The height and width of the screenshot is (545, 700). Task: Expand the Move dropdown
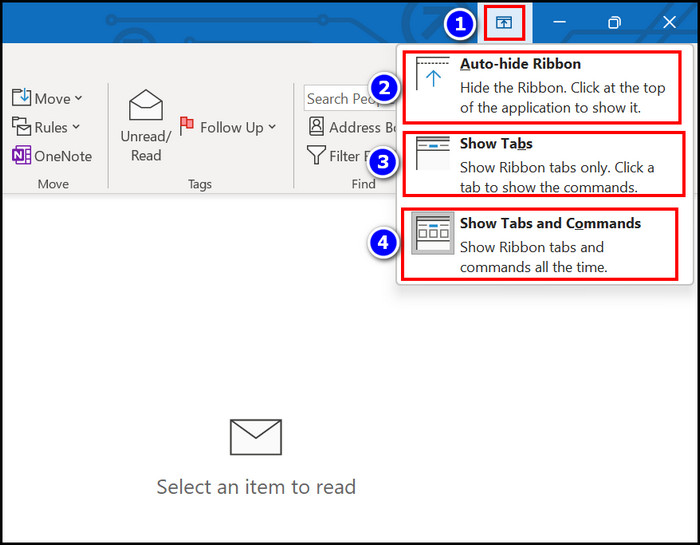pos(47,98)
